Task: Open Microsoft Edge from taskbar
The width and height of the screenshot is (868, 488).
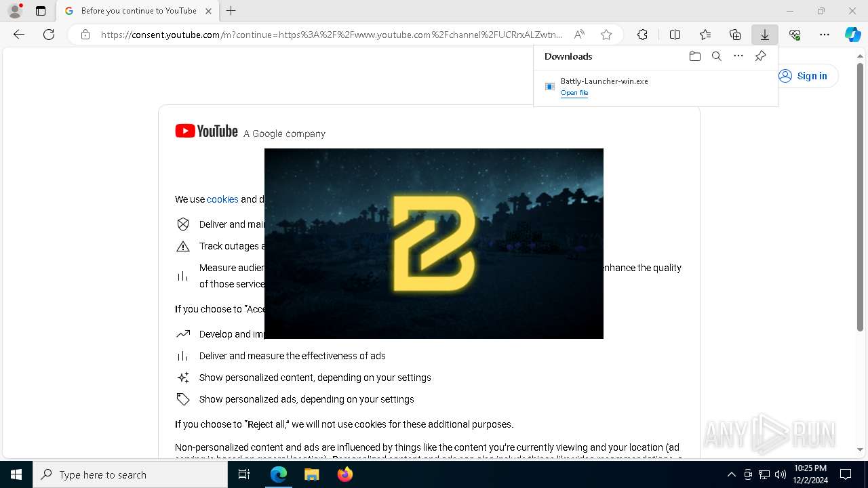Action: pos(279,474)
